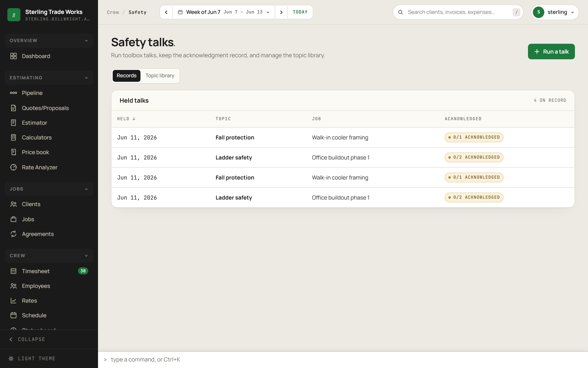Viewport: 588px width, 368px height.
Task: Click the green sterling avatar circle
Action: point(538,12)
